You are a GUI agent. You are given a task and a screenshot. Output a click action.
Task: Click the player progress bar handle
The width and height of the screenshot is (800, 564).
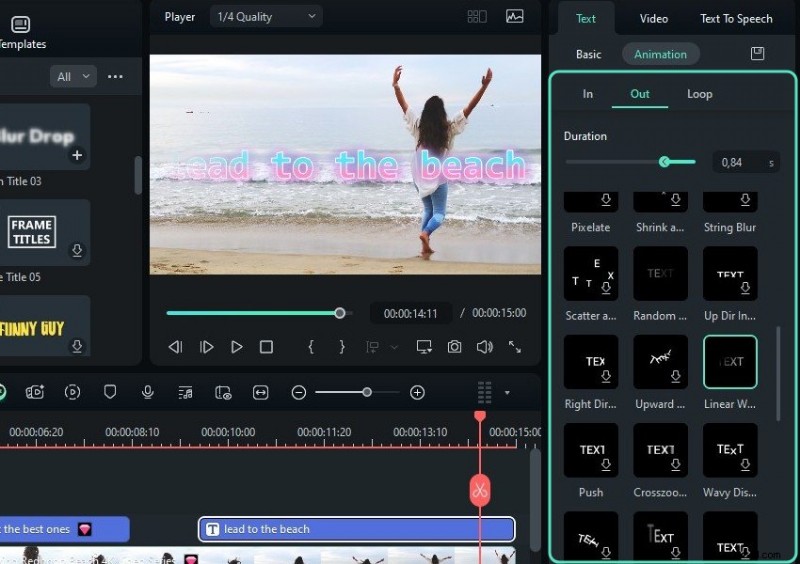[x=340, y=313]
